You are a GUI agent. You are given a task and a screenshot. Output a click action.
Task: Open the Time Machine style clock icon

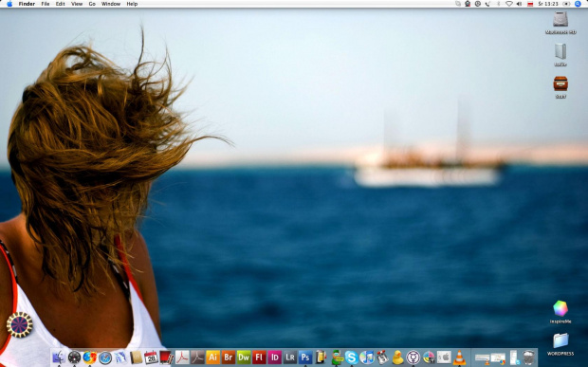[478, 4]
